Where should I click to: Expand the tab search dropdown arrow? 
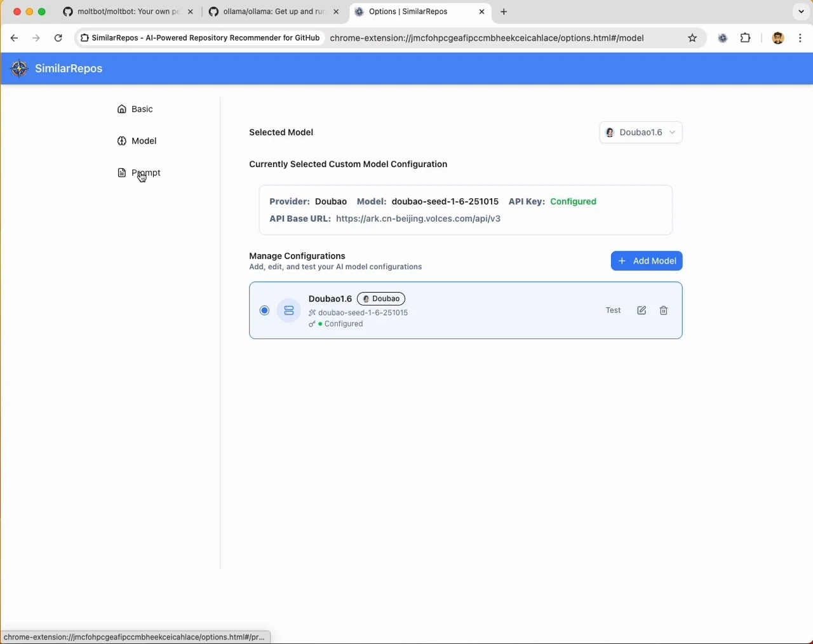tap(801, 11)
